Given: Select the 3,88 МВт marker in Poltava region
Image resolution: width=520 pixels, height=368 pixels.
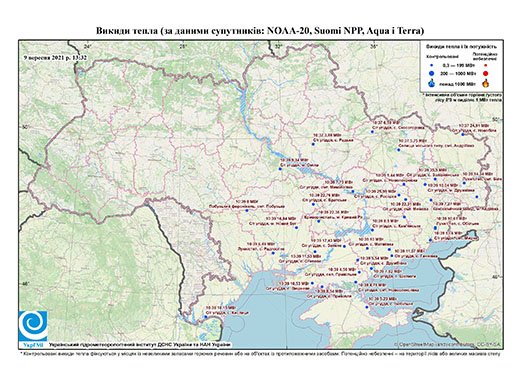Looking at the screenshot, I should [x=313, y=144].
